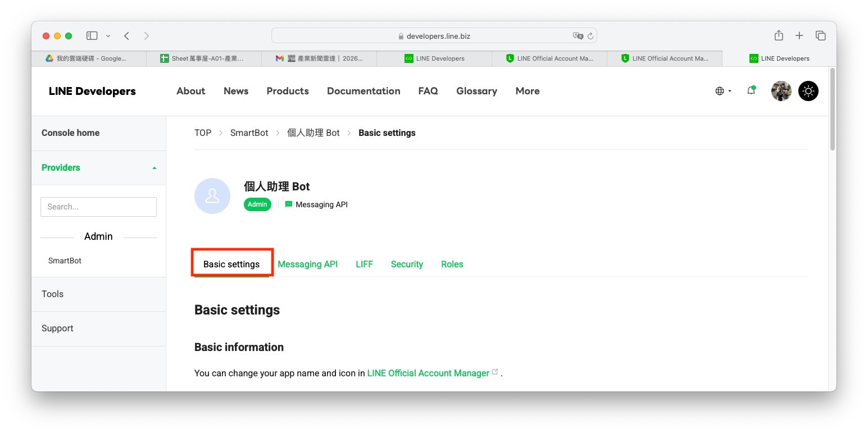Click SmartBot in the breadcrumb
Screen dimensions: 868x433
[249, 133]
